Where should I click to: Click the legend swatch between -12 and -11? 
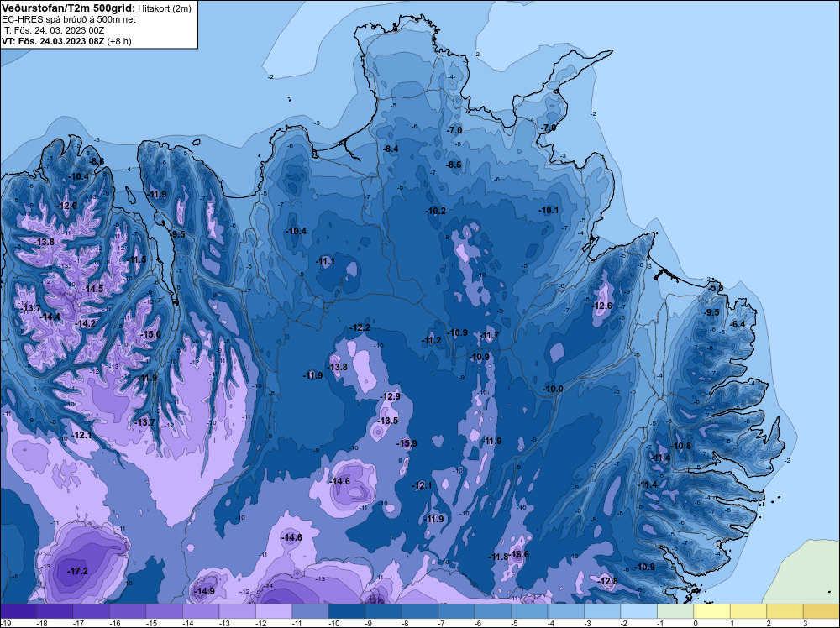pos(274,611)
